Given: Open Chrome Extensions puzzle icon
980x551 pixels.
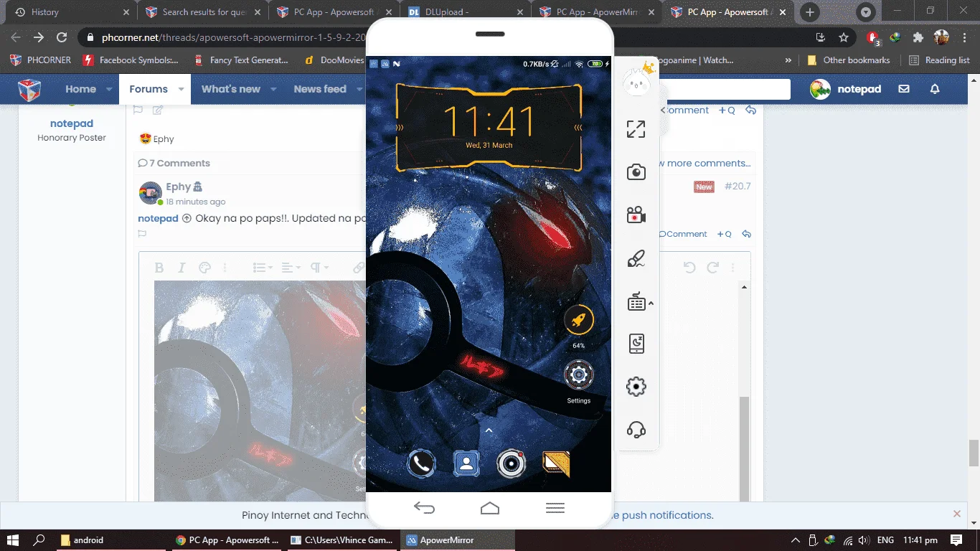Looking at the screenshot, I should click(x=918, y=37).
